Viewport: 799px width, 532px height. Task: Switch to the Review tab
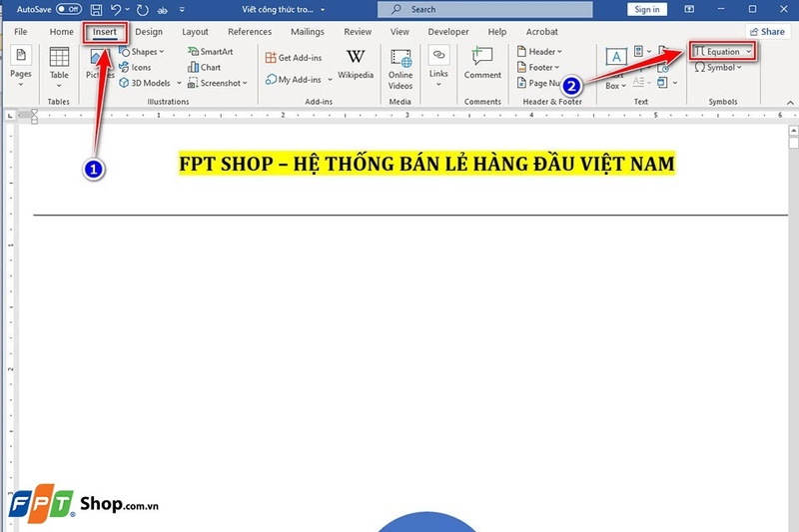coord(358,32)
